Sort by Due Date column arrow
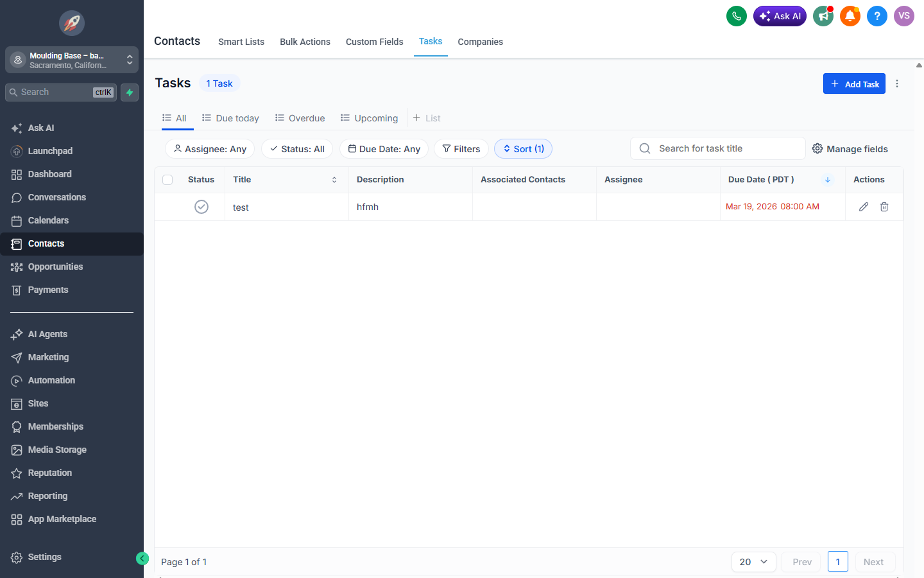Image resolution: width=924 pixels, height=578 pixels. 828,180
